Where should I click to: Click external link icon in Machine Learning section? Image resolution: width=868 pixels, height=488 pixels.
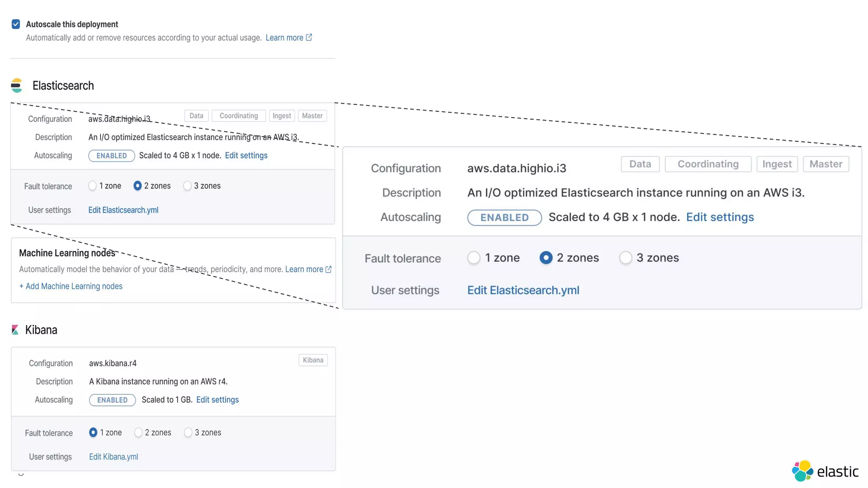click(x=328, y=269)
